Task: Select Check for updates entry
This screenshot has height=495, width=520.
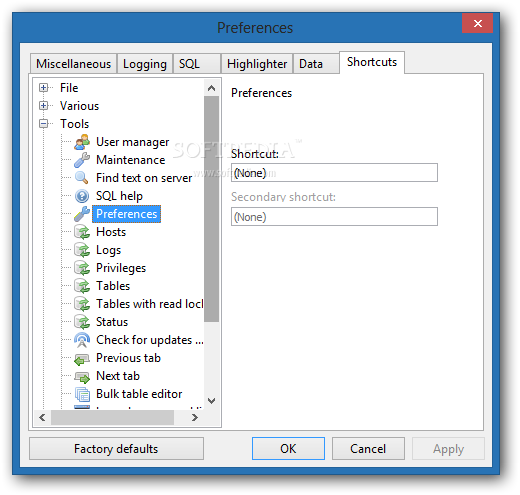Action: point(150,340)
